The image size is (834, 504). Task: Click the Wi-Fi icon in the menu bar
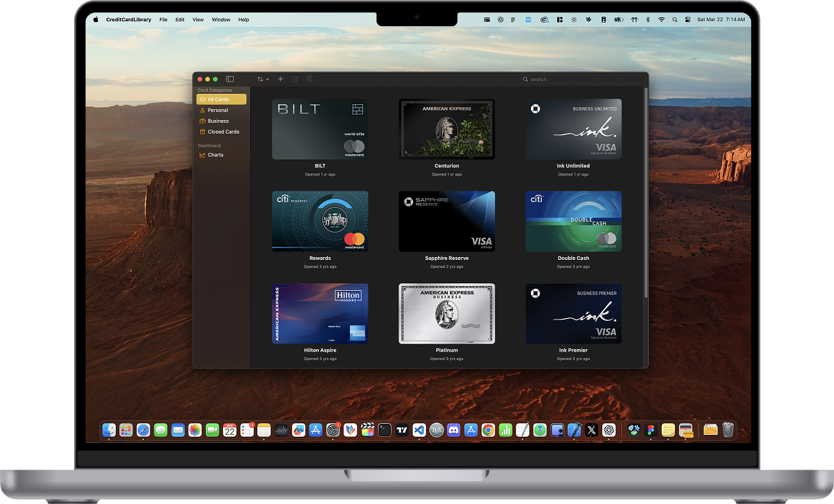[661, 20]
